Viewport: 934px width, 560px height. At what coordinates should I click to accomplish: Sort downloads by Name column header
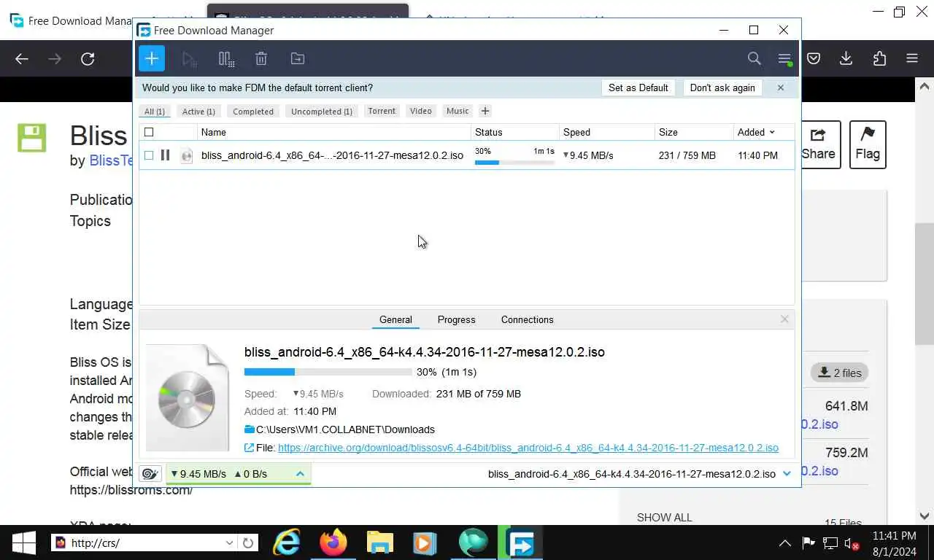coord(334,132)
